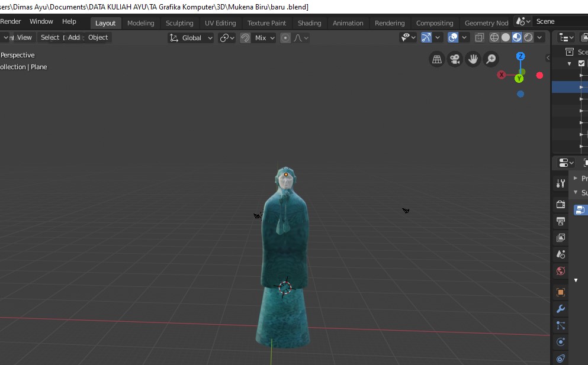Open the Object menu in viewport header
Viewport: 588px width, 365px height.
98,37
